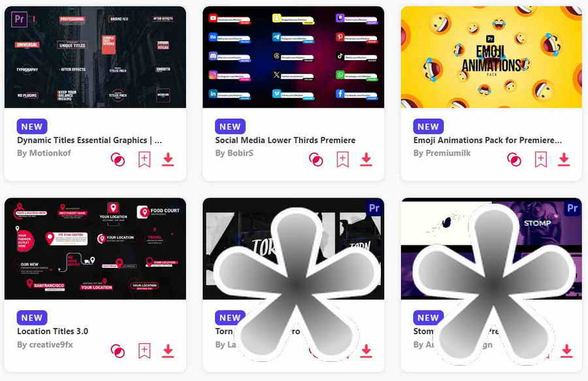Find similar items to Dynamic Titles Essential Graphics
The height and width of the screenshot is (381, 588).
click(118, 159)
